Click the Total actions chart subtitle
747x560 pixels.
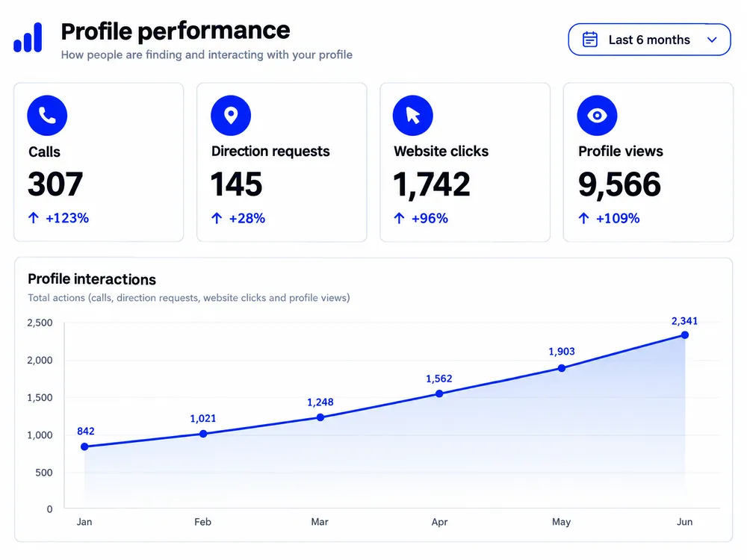pos(189,298)
